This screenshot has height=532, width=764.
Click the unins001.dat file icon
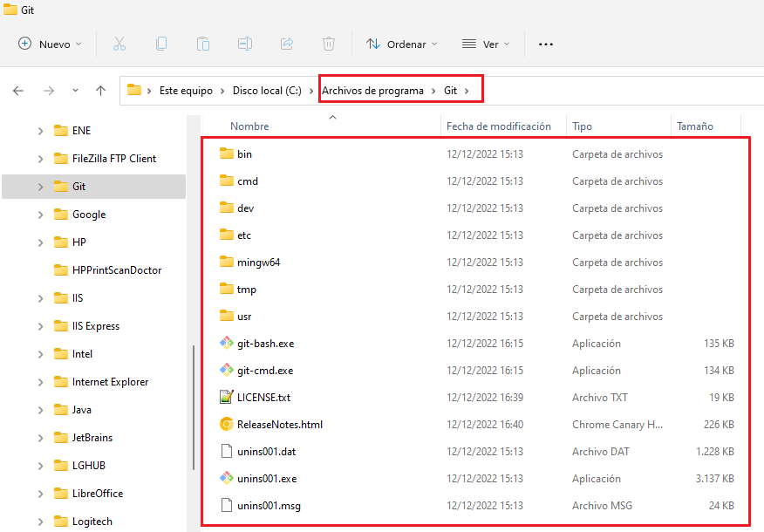[x=226, y=451]
